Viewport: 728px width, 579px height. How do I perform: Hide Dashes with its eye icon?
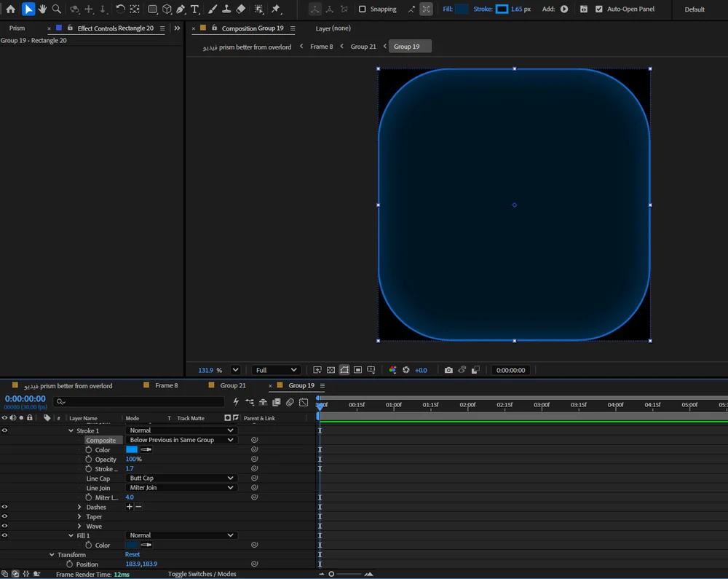4,507
